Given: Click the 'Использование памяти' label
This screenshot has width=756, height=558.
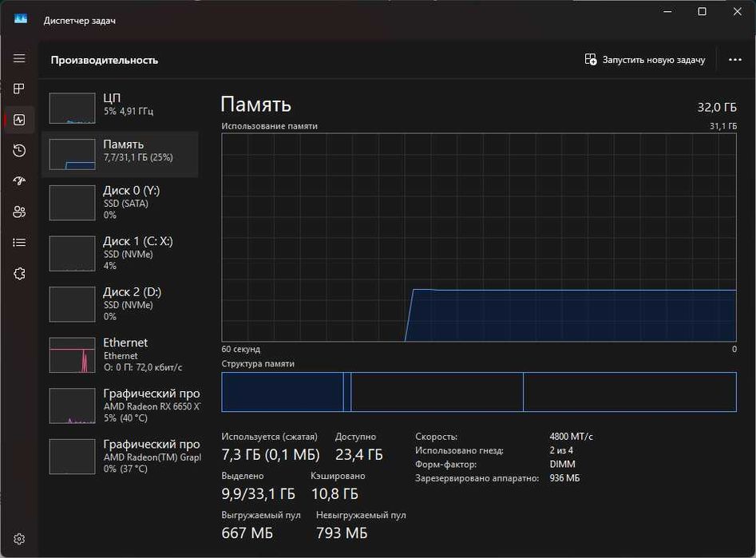Looking at the screenshot, I should [x=270, y=126].
